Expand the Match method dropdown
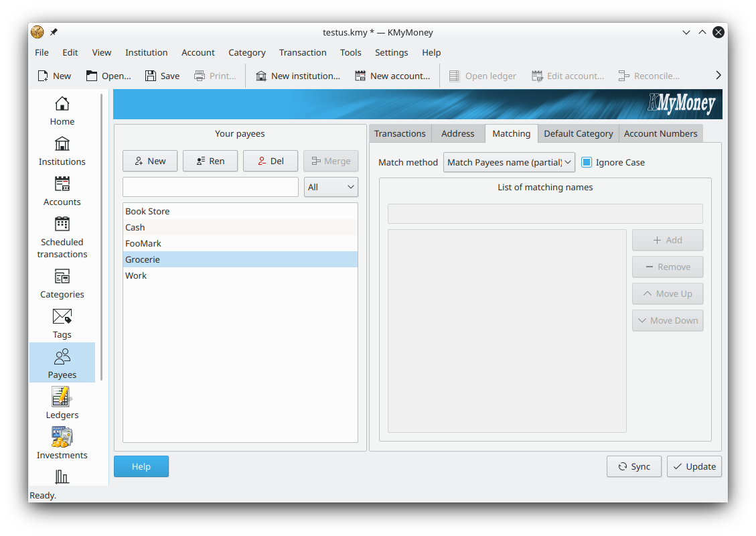 tap(509, 162)
